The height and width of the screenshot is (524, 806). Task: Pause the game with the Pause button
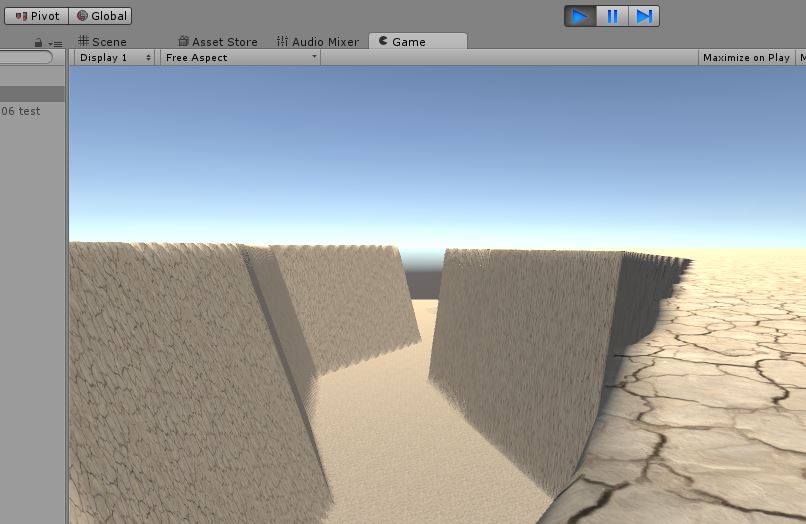coord(612,16)
